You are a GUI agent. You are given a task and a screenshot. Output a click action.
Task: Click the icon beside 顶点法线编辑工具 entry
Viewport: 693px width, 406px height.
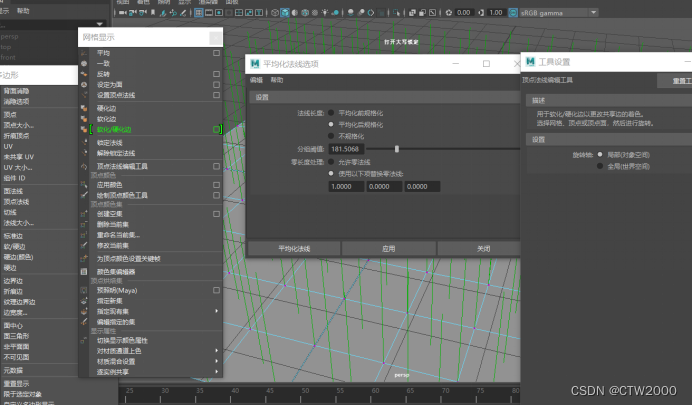[x=84, y=167]
